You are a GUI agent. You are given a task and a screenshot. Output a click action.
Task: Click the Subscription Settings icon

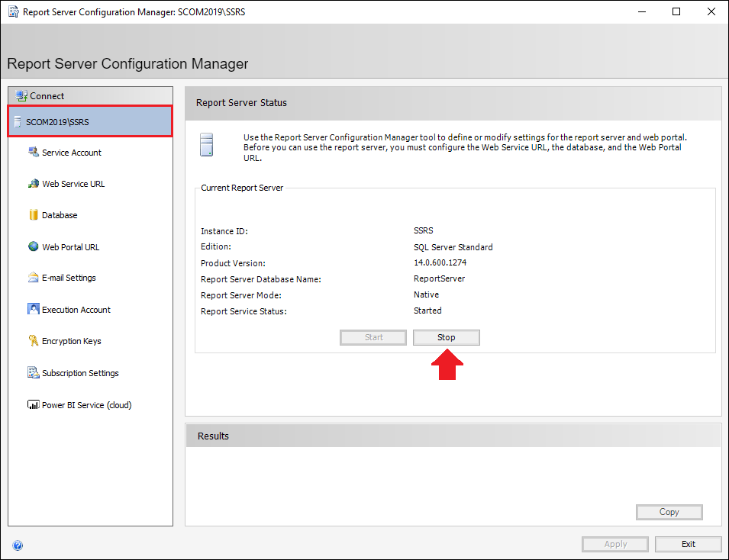(x=34, y=373)
